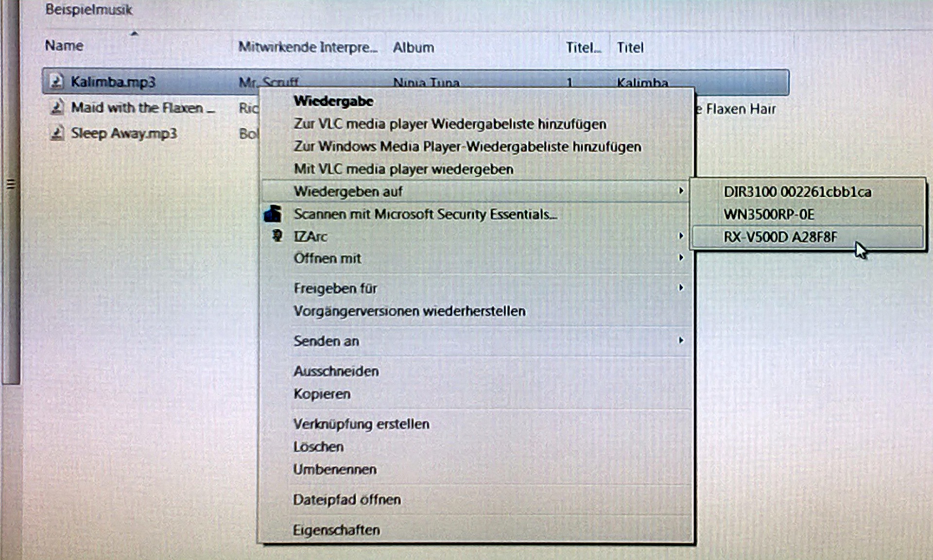Choose Löschen from the context menu
Image resolution: width=933 pixels, height=560 pixels.
point(318,446)
